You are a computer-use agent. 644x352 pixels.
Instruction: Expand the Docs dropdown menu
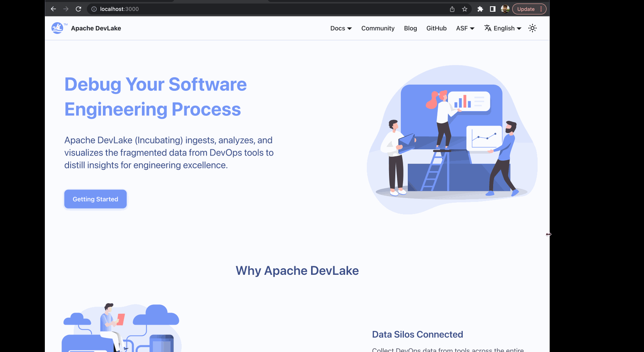coord(341,28)
